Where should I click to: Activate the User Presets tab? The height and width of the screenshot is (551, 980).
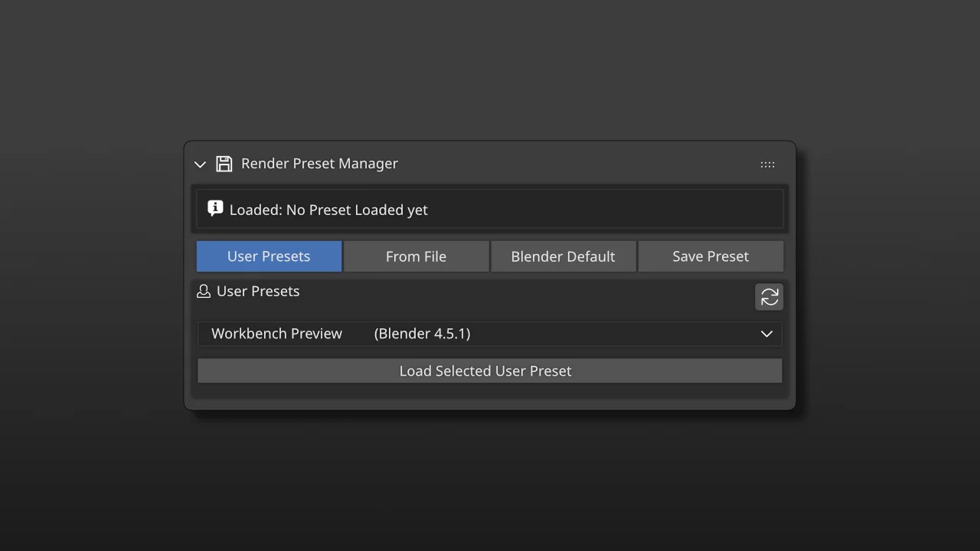[x=269, y=256]
